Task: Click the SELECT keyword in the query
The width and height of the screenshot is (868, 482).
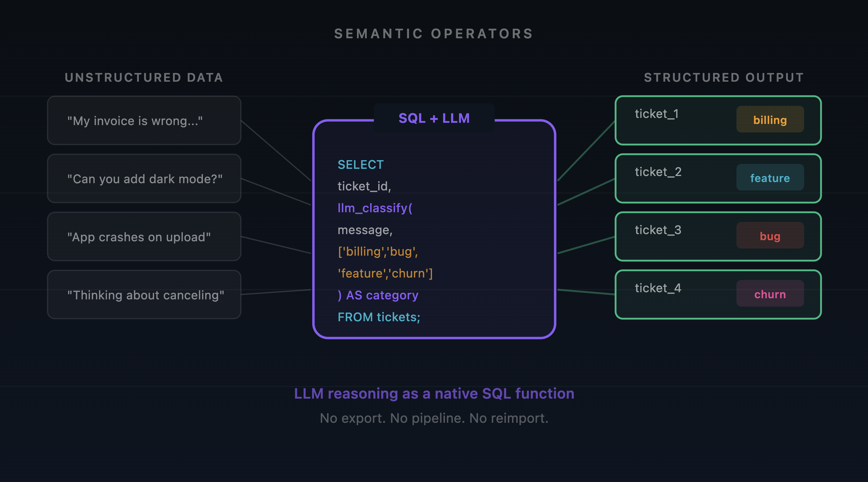Action: [x=360, y=165]
